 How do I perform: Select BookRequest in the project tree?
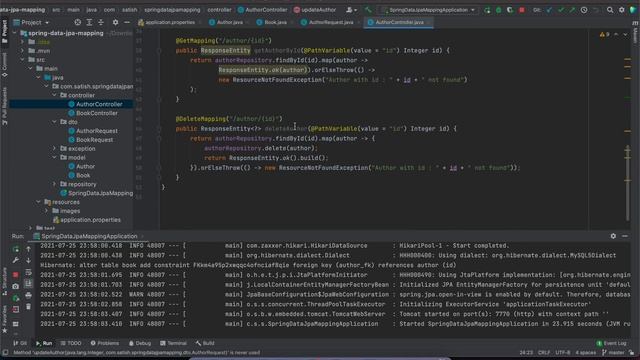[91, 140]
